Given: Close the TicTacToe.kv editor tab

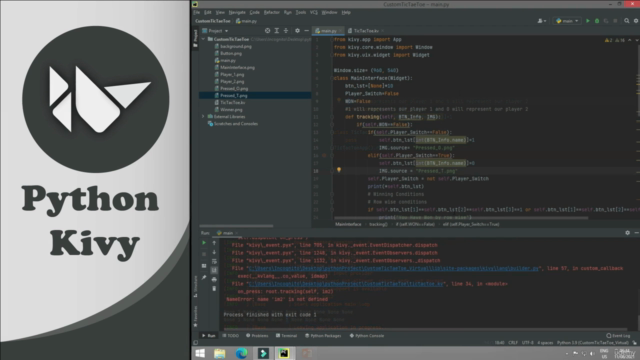Looking at the screenshot, I should click(382, 31).
